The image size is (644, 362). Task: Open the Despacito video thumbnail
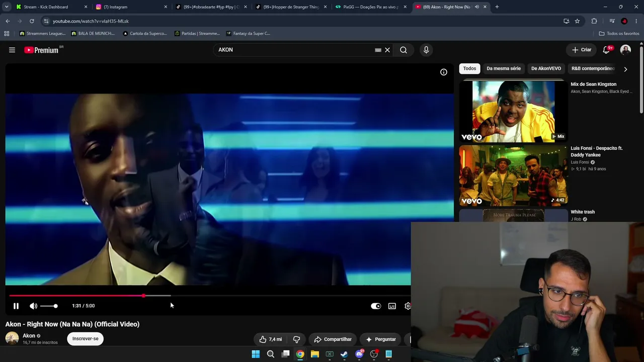(x=514, y=175)
